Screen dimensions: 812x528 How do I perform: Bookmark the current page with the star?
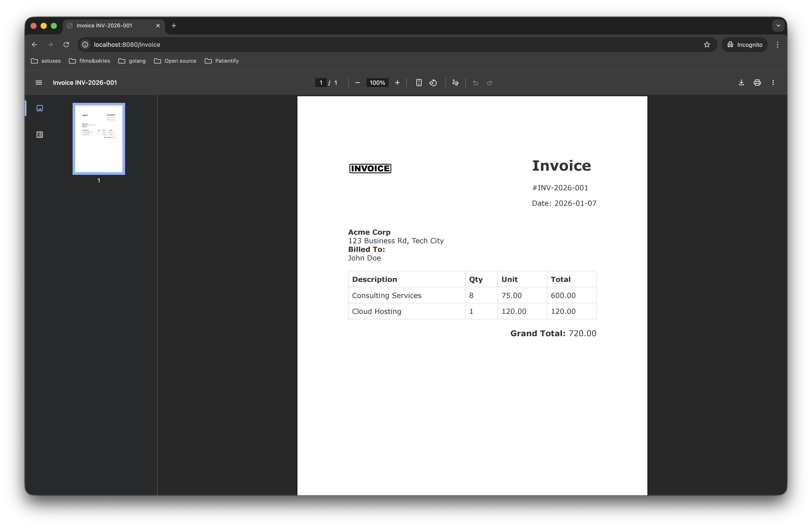click(707, 44)
